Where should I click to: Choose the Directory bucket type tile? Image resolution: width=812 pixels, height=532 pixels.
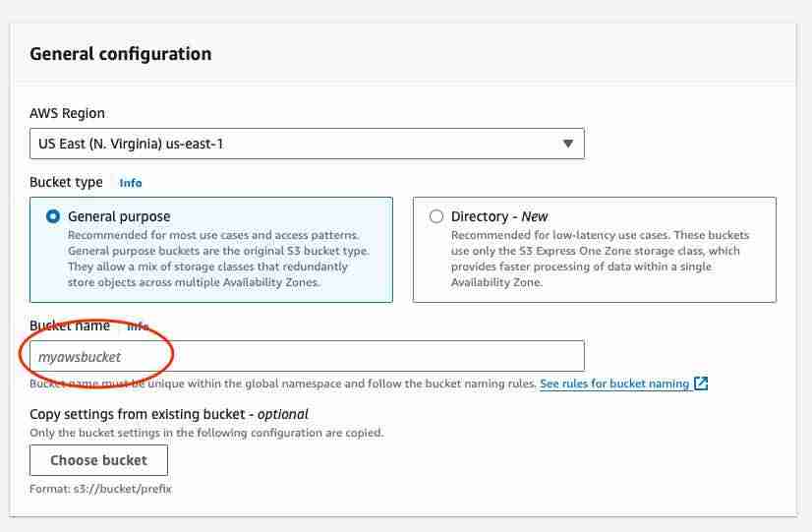pos(595,250)
